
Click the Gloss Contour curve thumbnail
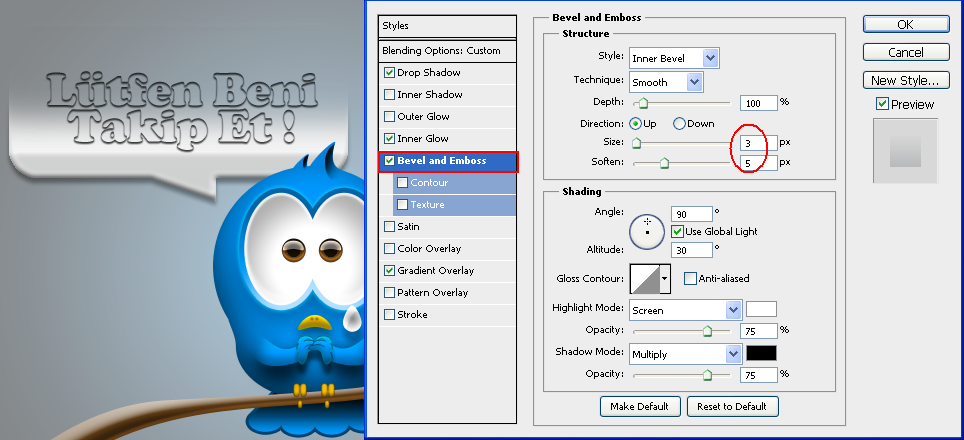click(x=644, y=278)
